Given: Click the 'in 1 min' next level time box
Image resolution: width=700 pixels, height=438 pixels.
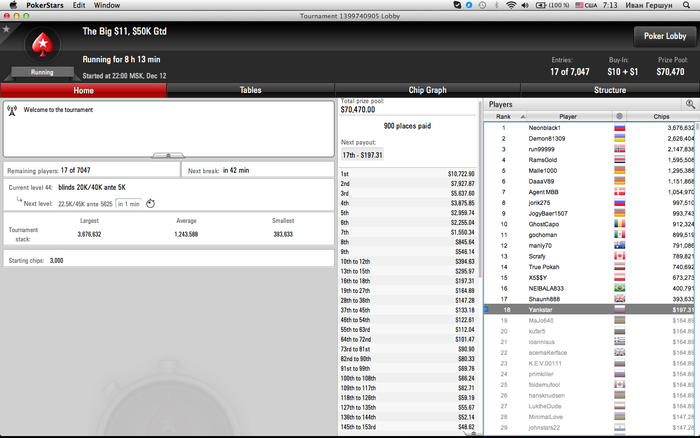Looking at the screenshot, I should (x=129, y=204).
